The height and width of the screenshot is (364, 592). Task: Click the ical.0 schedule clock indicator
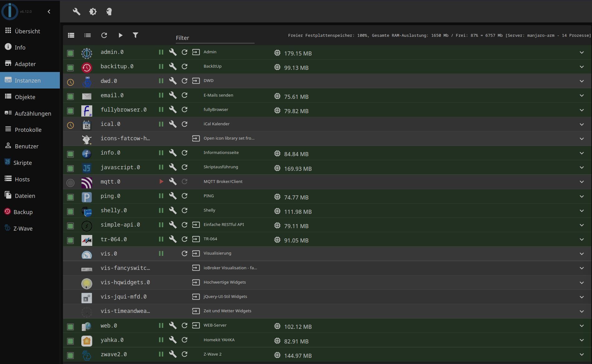70,125
